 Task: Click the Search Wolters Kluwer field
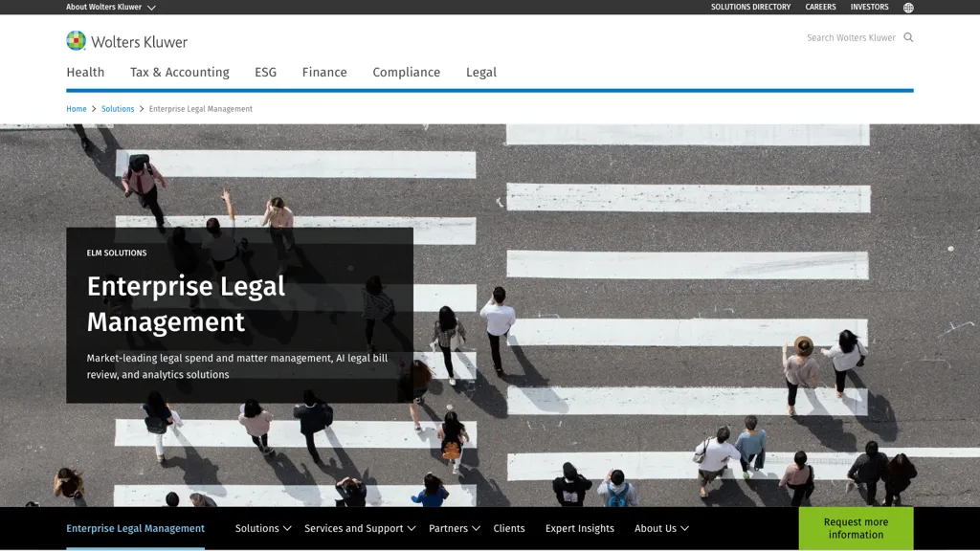[851, 37]
